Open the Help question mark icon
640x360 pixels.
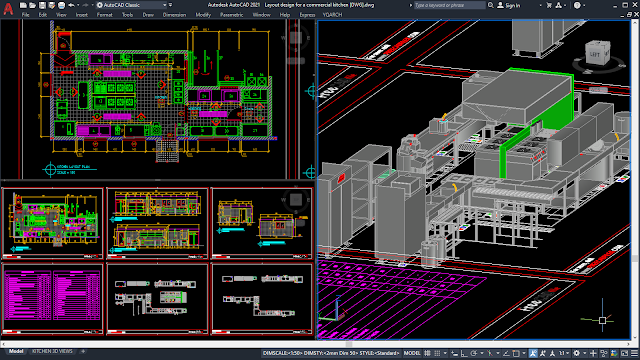[x=577, y=5]
